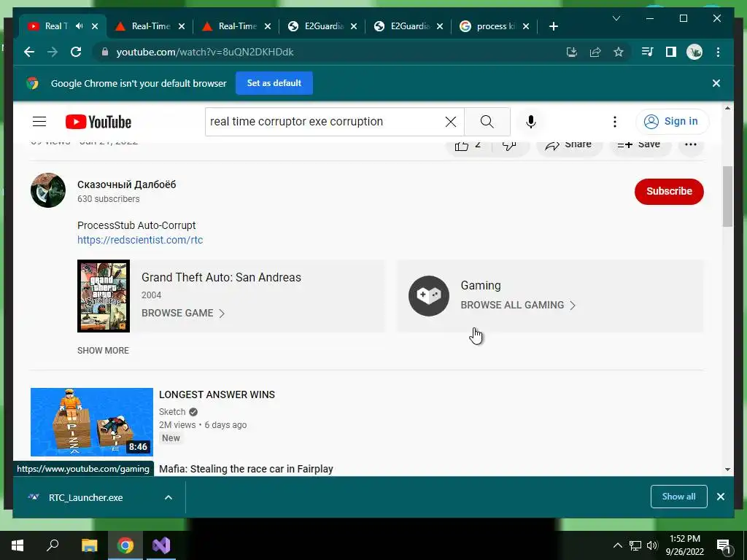Click the install app icon in address bar

pyautogui.click(x=572, y=52)
